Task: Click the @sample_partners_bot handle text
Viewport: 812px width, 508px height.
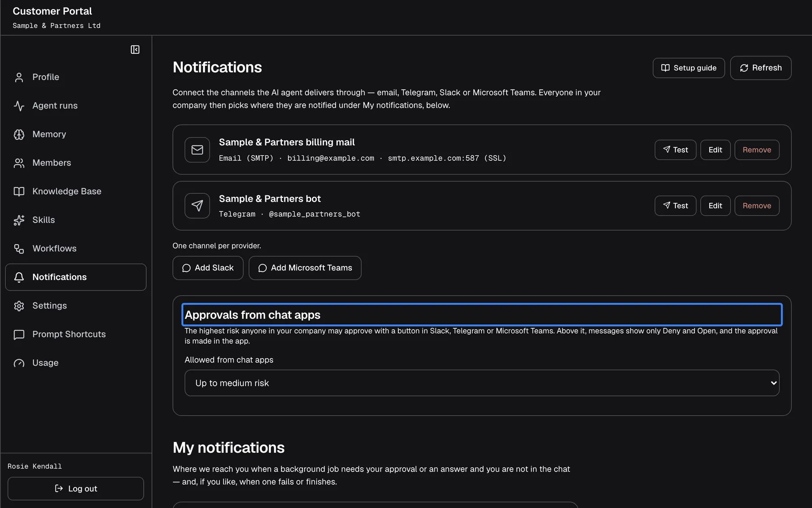Action: [314, 214]
